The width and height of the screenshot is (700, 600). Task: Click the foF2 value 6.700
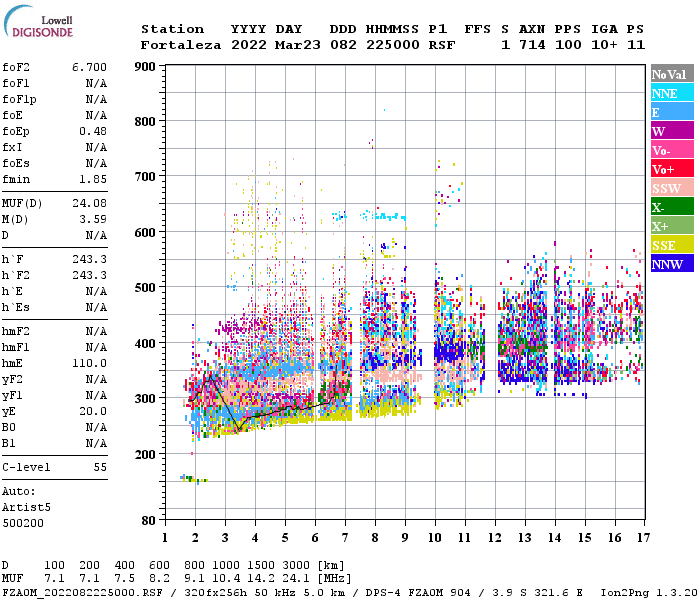click(x=89, y=67)
